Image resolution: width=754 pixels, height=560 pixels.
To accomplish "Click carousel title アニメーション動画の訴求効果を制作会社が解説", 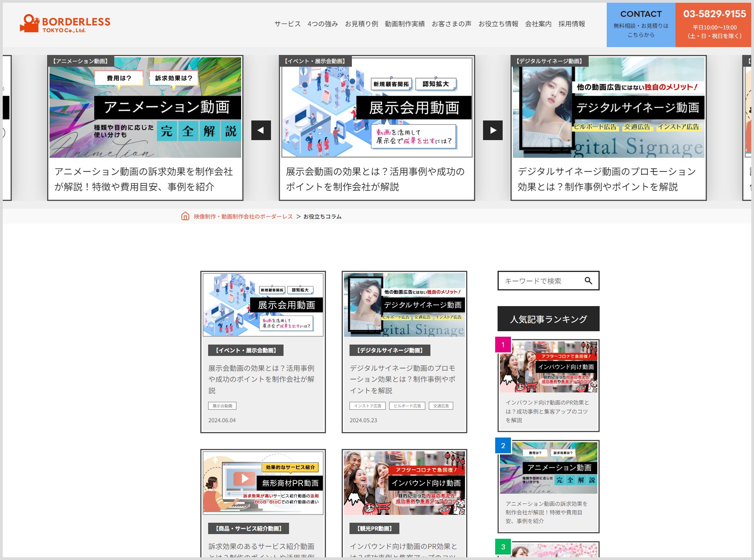I will [144, 179].
